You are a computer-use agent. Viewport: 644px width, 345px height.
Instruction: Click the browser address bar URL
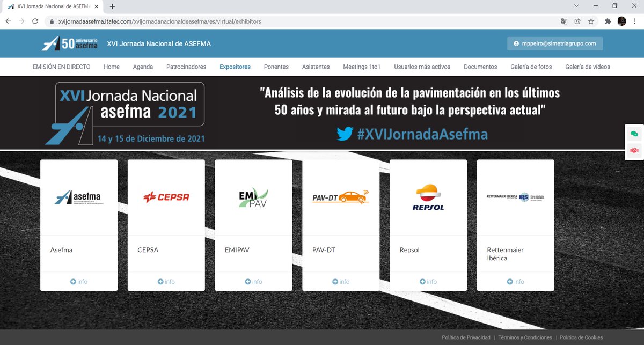[159, 21]
